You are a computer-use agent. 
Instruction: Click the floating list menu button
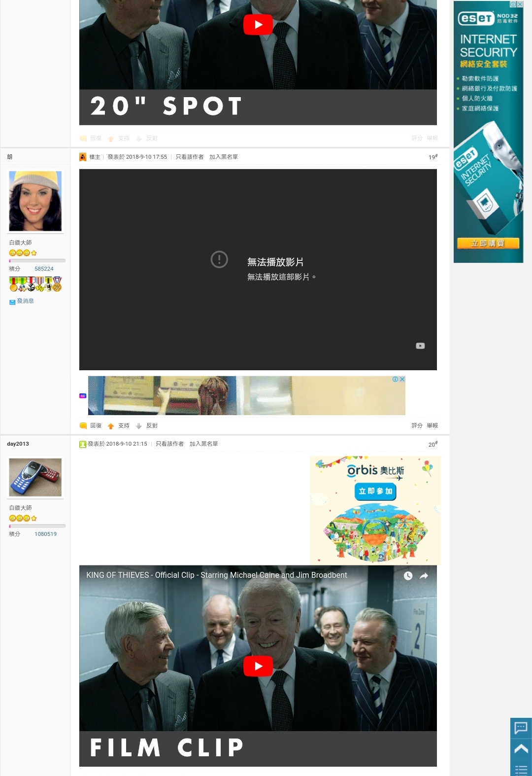pyautogui.click(x=521, y=768)
